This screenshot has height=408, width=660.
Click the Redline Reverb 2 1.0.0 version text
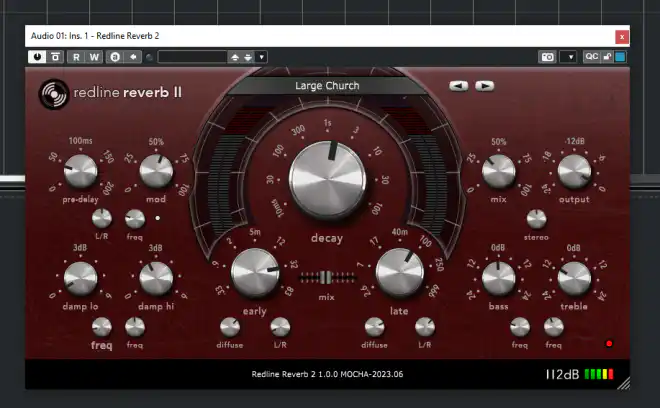coord(327,374)
